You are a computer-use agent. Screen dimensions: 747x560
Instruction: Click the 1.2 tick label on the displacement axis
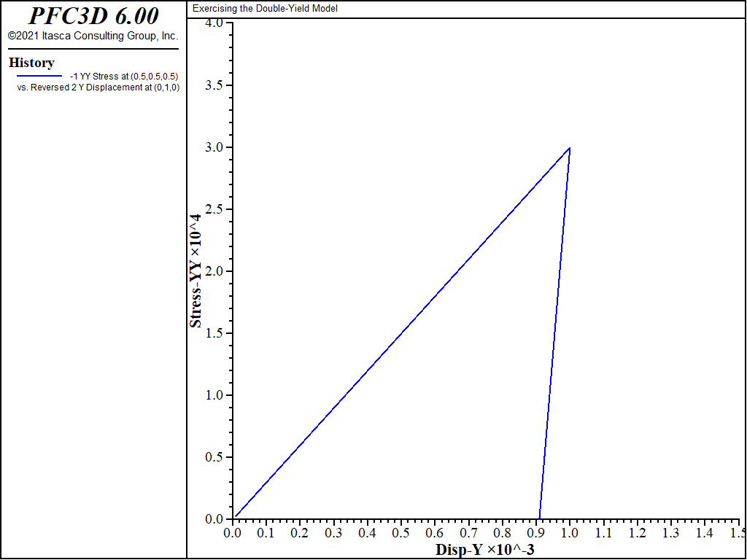click(x=637, y=534)
